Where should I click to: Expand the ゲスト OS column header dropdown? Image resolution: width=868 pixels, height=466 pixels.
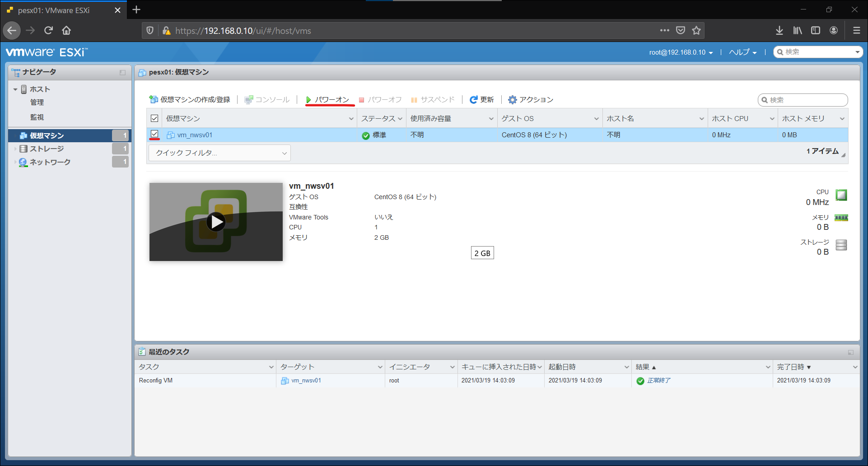point(596,119)
